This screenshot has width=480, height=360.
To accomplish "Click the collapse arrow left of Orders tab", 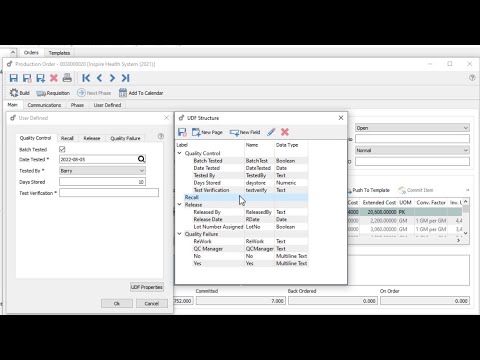I will click(12, 52).
